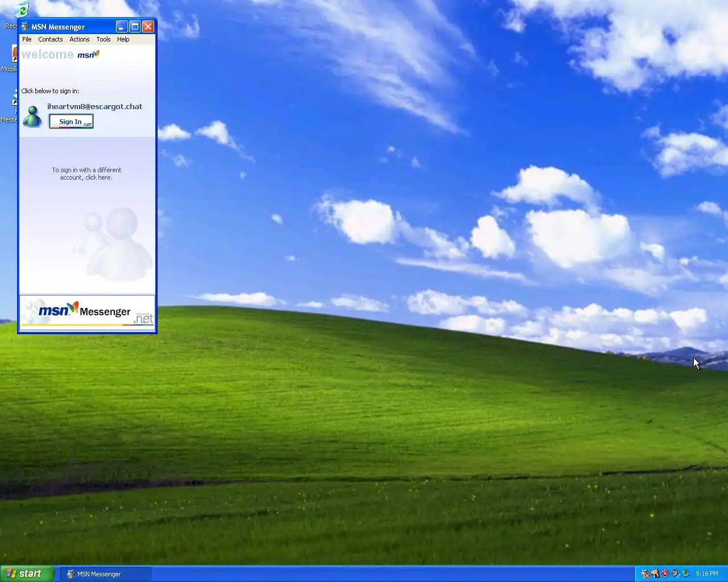This screenshot has height=582, width=728.
Task: Open the Help menu
Action: click(123, 39)
